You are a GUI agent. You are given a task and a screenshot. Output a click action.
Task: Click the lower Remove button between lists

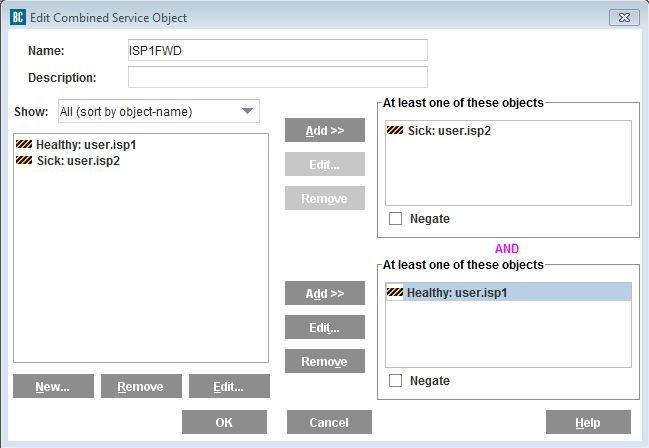click(324, 362)
